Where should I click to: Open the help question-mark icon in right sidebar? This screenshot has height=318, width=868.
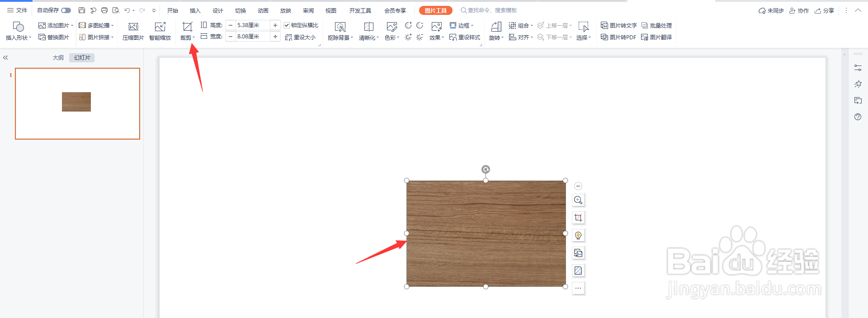point(858,117)
